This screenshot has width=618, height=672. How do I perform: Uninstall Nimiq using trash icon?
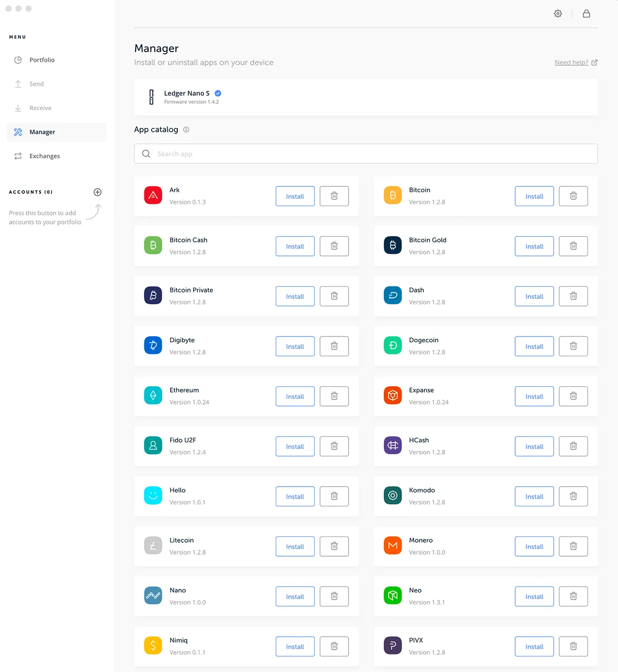tap(334, 646)
